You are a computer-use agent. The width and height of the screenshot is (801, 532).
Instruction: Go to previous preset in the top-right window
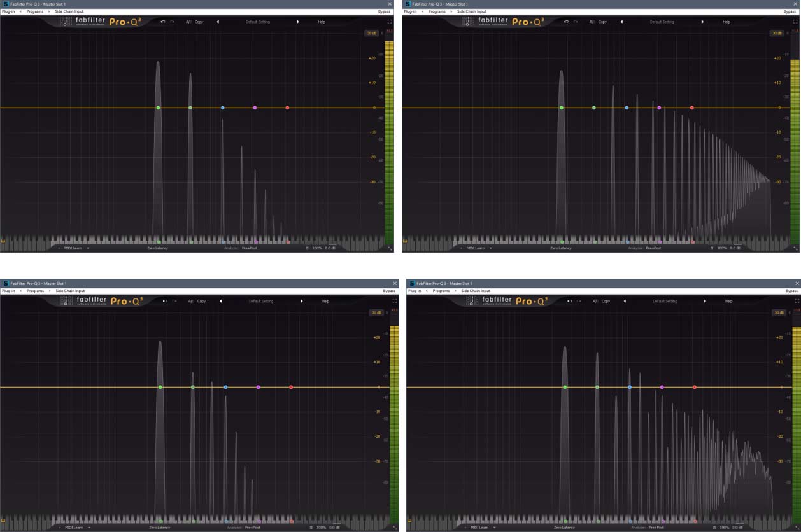click(x=621, y=22)
